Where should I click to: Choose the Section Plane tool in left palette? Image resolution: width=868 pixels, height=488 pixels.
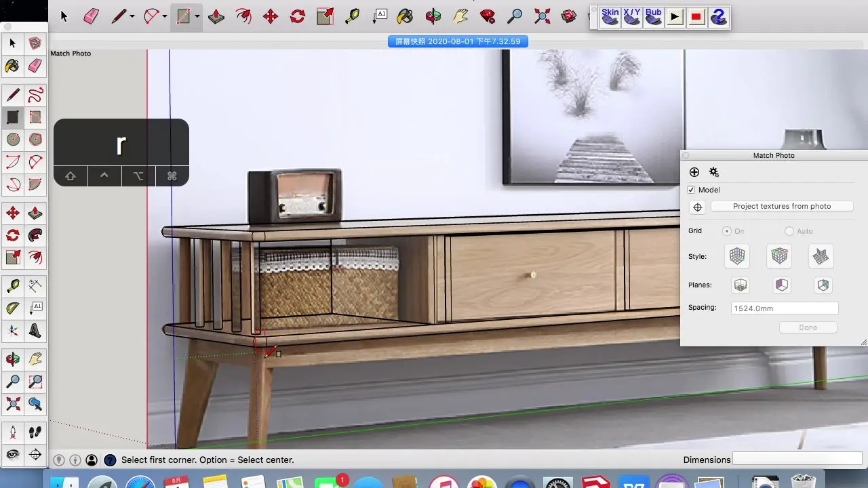click(x=35, y=455)
